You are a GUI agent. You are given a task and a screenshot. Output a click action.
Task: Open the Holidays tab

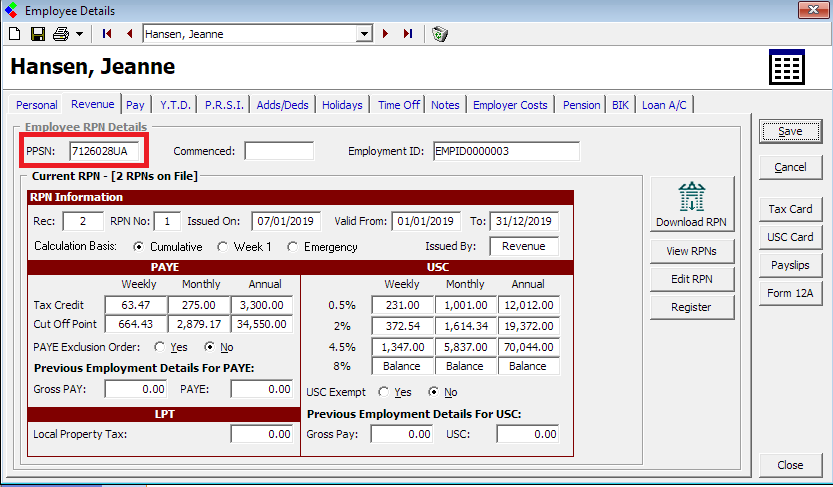342,104
